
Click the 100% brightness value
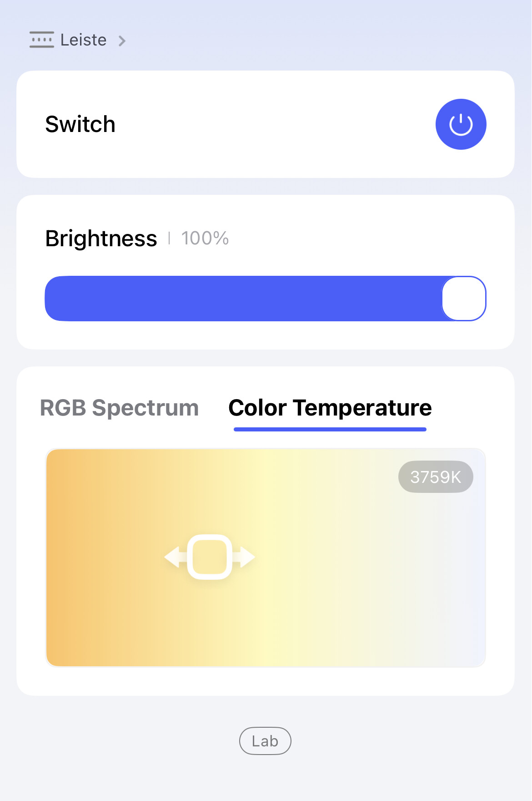205,238
